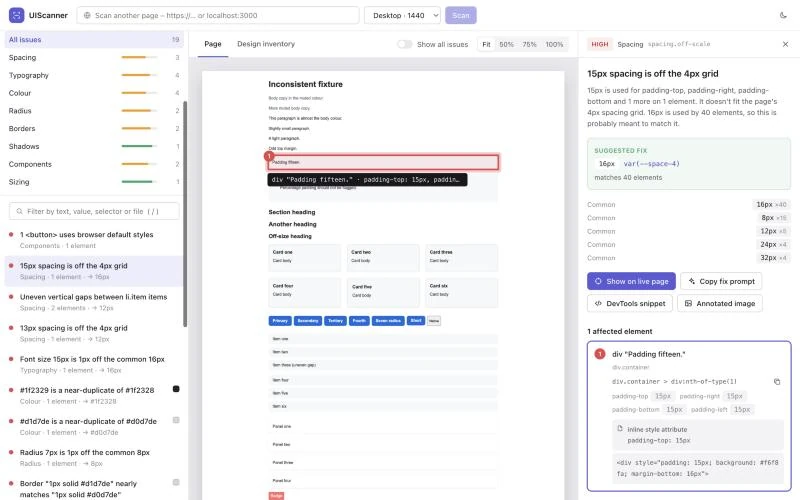
Task: Switch to the Design inventory tab
Action: (x=266, y=44)
